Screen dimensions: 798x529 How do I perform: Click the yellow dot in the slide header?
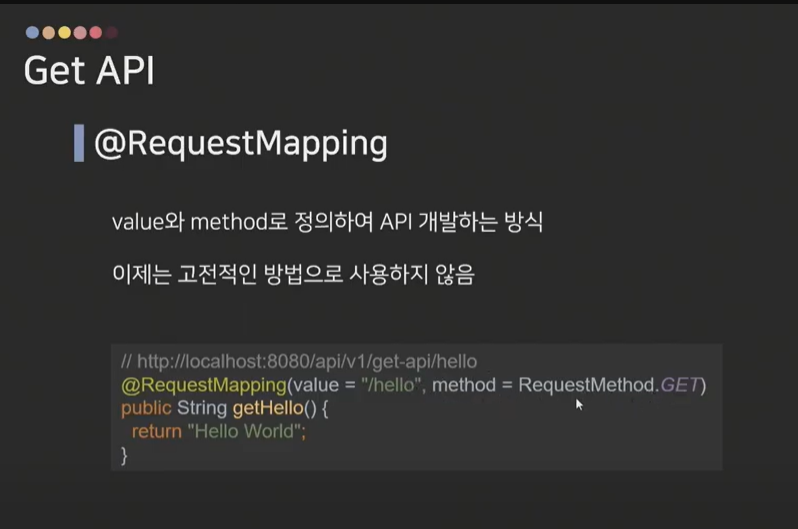[x=64, y=33]
